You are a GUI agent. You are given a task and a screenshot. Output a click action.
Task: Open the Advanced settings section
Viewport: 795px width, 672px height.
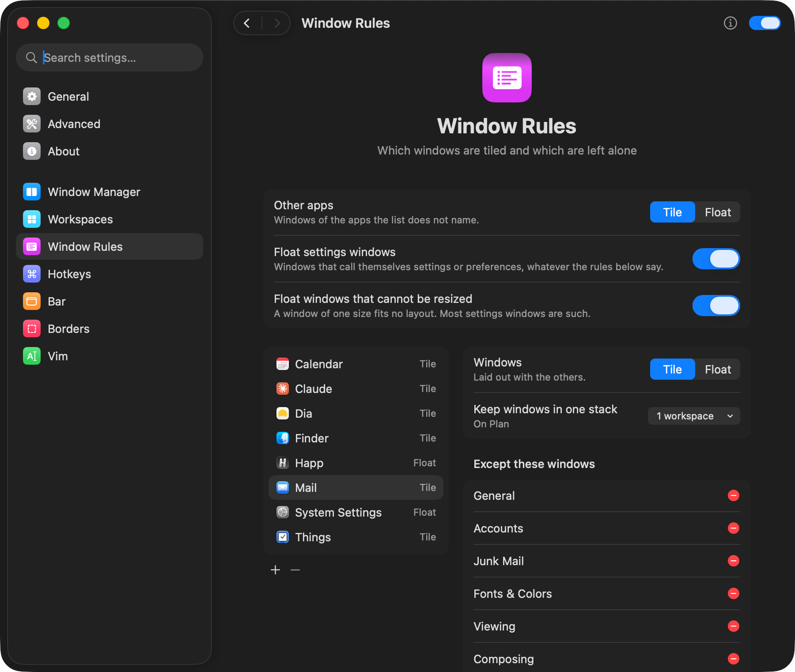click(109, 124)
